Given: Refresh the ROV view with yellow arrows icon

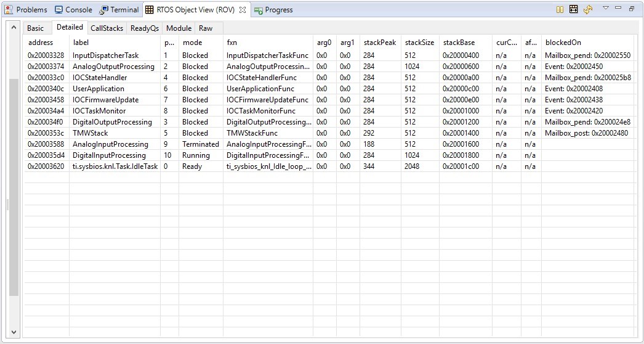Looking at the screenshot, I should [x=588, y=9].
